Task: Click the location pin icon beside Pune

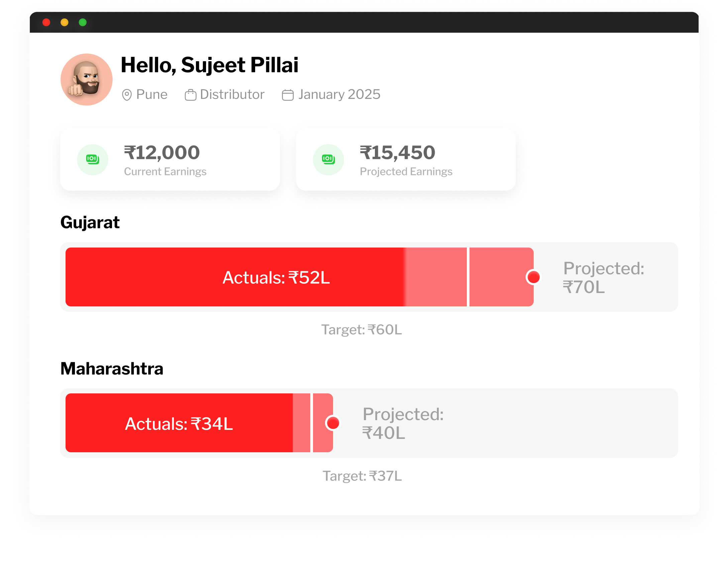Action: pos(127,95)
